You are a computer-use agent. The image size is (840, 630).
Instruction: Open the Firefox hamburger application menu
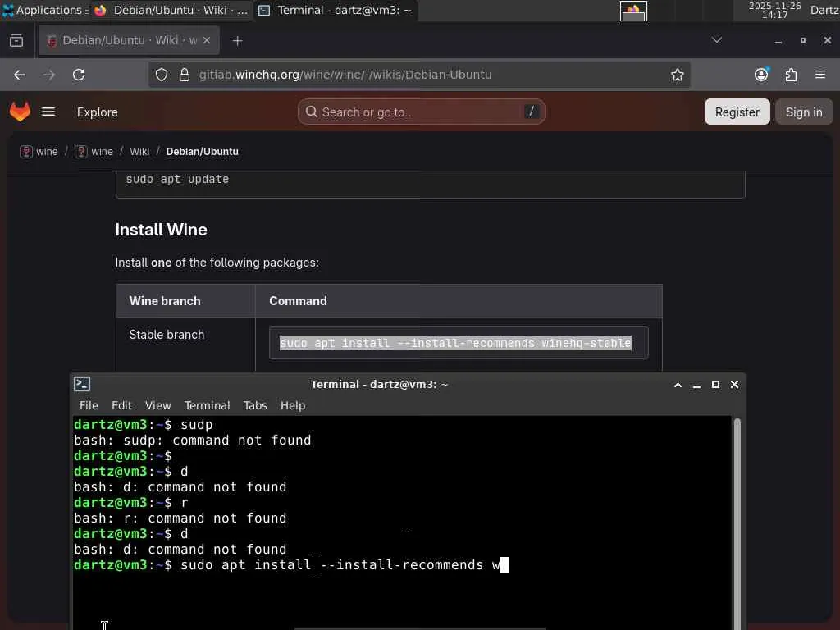[819, 75]
